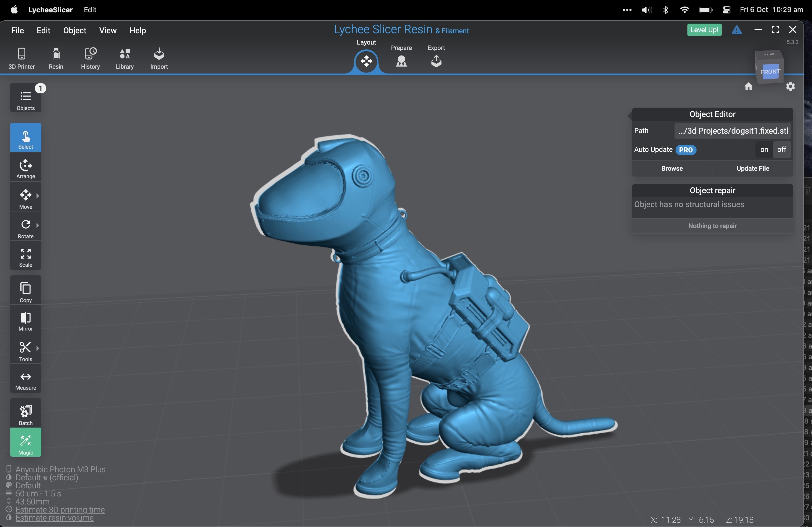Open the Object menu

point(75,30)
